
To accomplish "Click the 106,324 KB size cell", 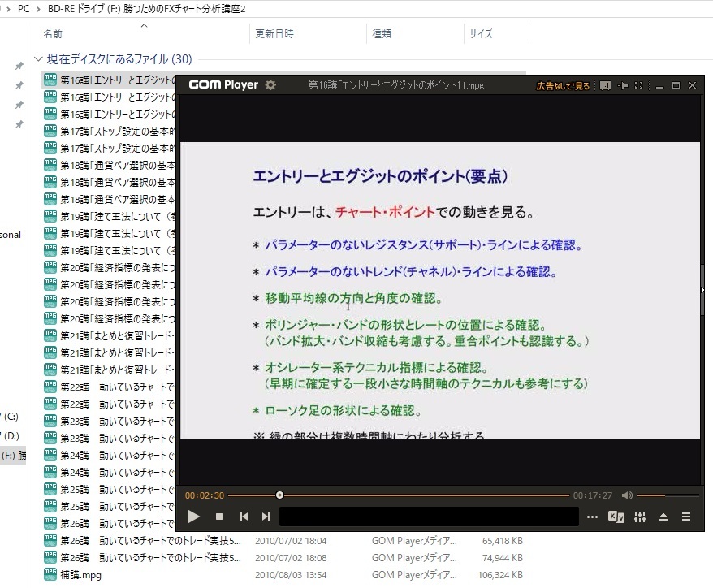I will pyautogui.click(x=500, y=575).
